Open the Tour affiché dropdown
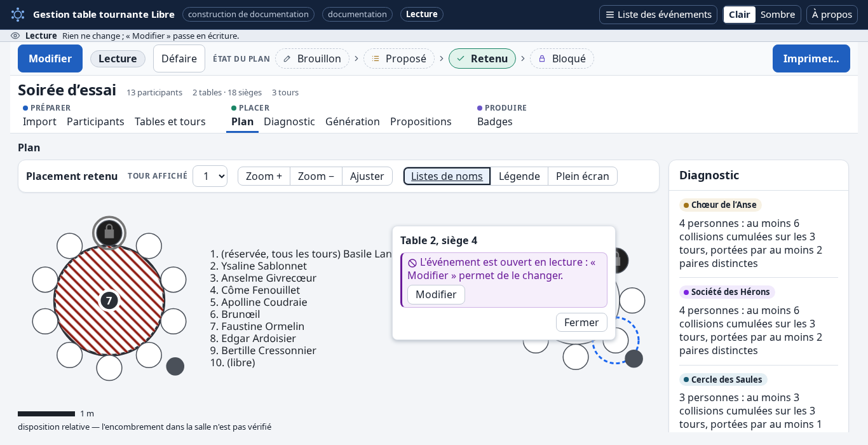Screen dimensions: 868x445 click(210, 176)
